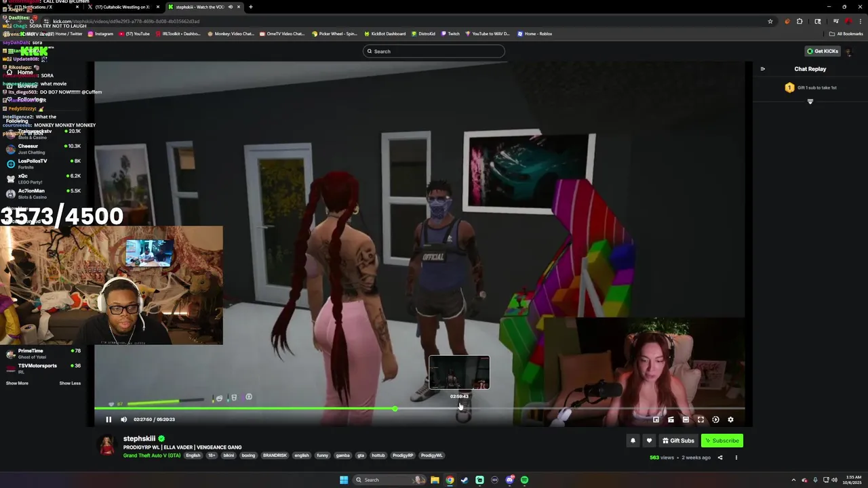The height and width of the screenshot is (488, 868).
Task: Open the Gift 1 sub badge in chat
Action: tap(789, 87)
